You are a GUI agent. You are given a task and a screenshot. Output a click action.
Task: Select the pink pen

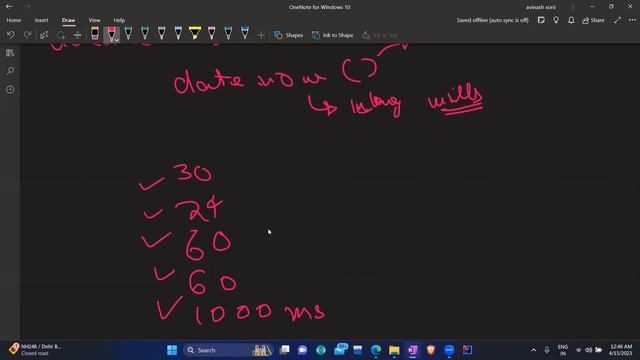point(211,33)
